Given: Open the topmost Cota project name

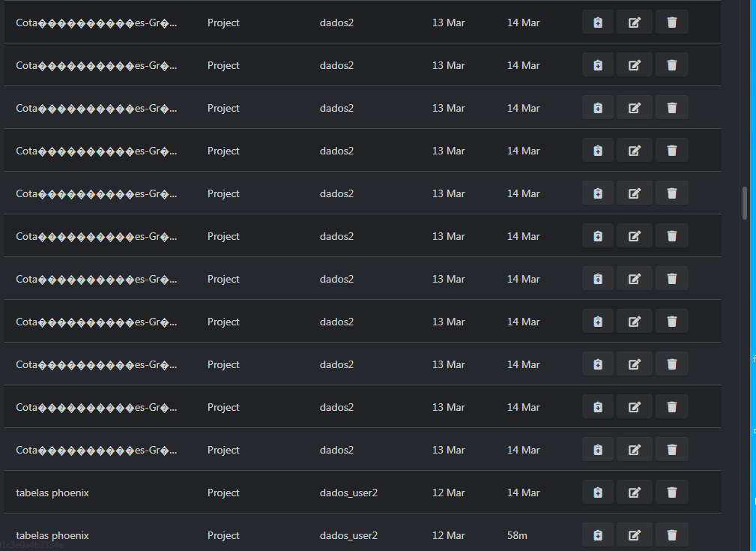Looking at the screenshot, I should [96, 22].
